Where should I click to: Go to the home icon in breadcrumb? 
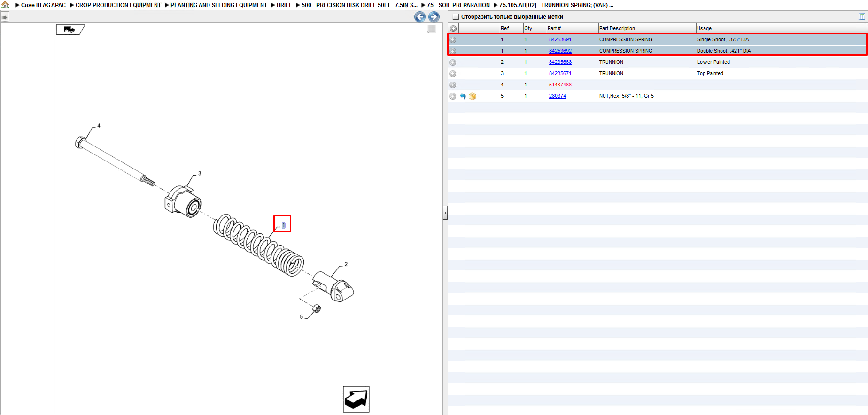click(6, 5)
